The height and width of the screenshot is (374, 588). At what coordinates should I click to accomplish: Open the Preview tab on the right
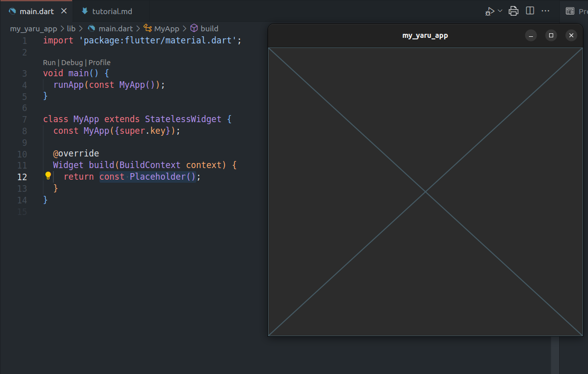click(576, 11)
